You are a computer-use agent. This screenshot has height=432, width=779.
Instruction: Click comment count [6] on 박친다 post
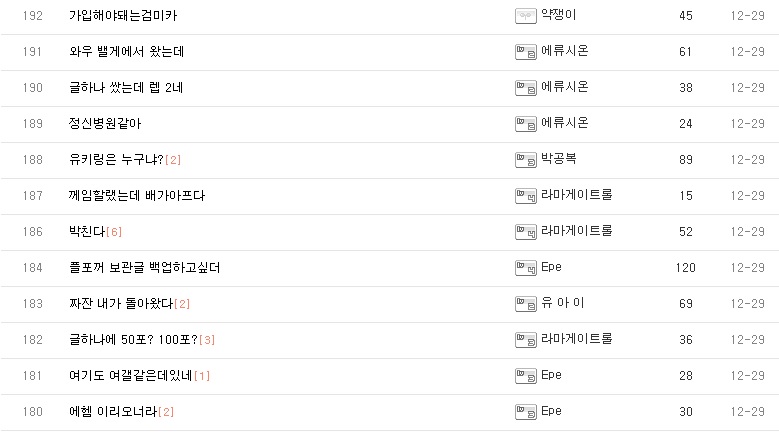[113, 232]
